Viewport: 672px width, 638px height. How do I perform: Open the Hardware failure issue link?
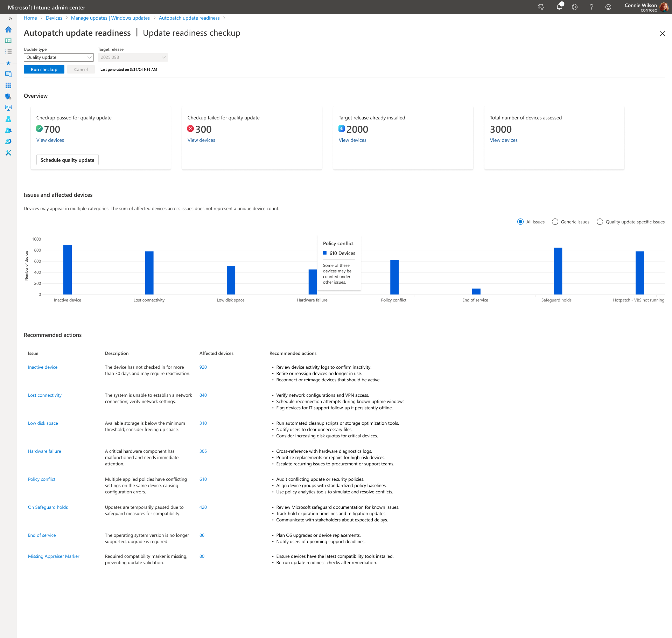[44, 451]
